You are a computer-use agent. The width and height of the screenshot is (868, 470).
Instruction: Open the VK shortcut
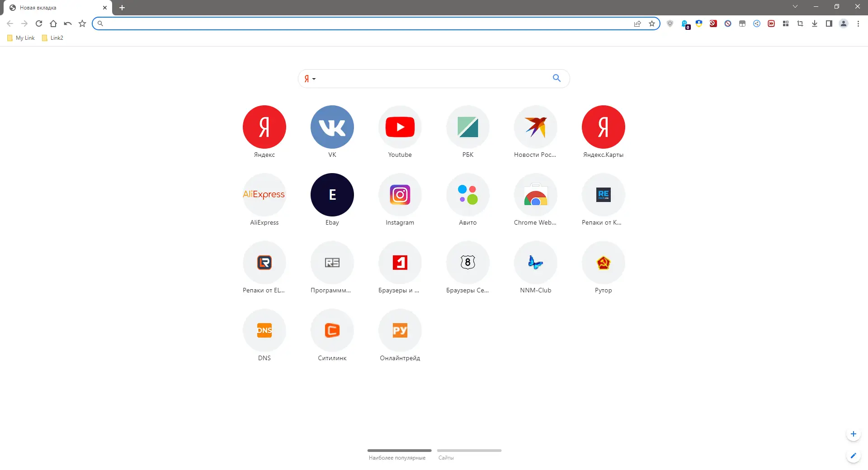pos(332,127)
